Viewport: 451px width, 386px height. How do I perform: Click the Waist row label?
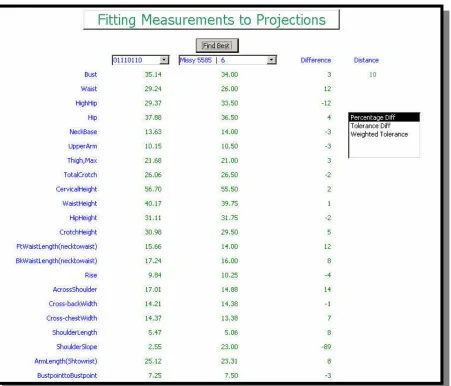coord(89,89)
